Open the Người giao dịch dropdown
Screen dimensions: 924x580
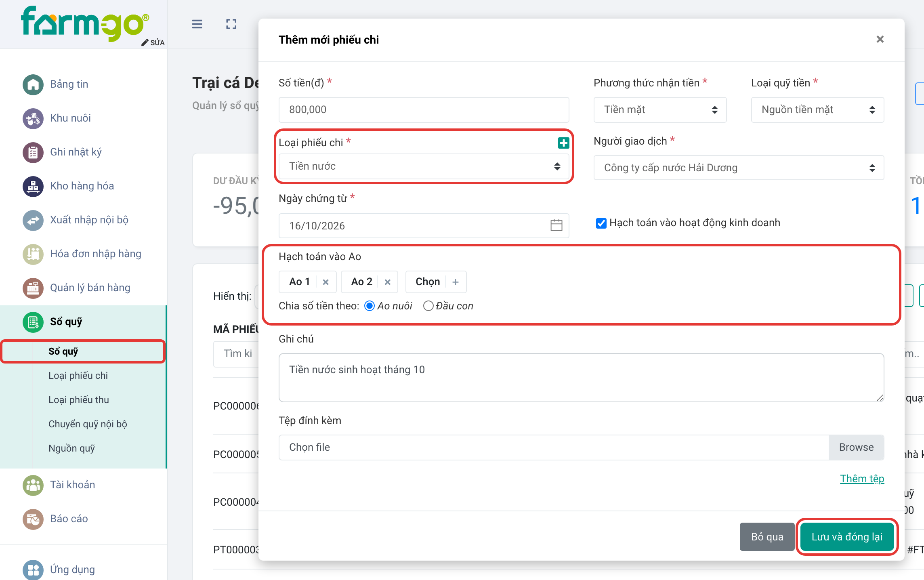(739, 168)
